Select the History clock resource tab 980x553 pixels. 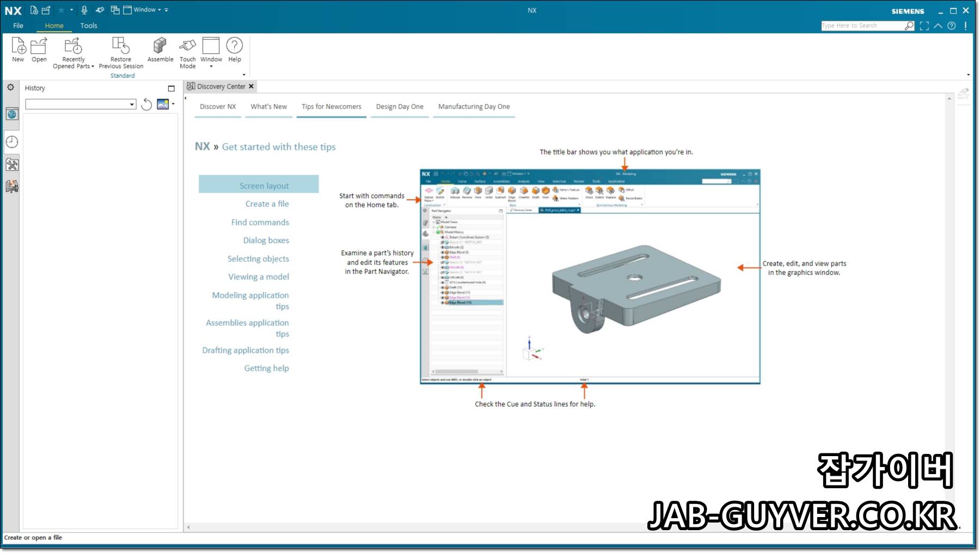tap(12, 142)
